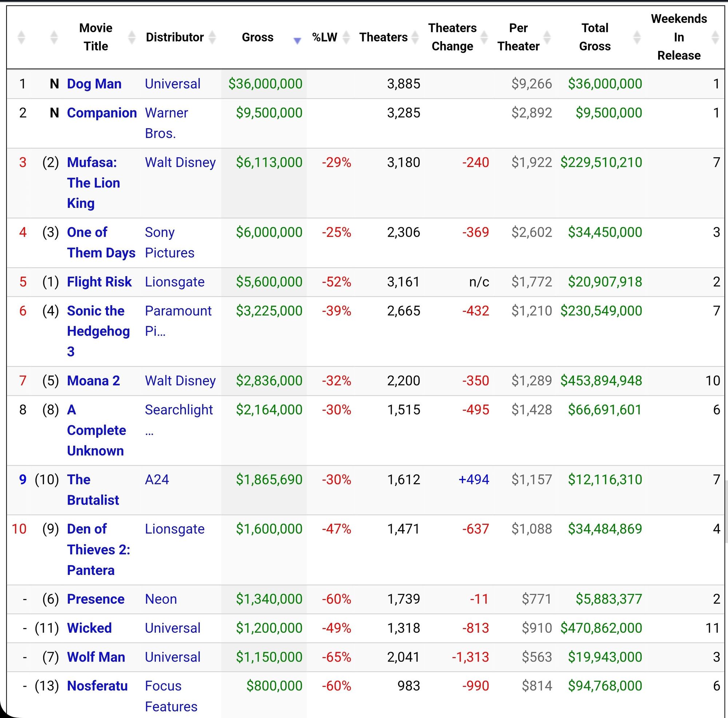
Task: Click the A24 distributor link
Action: tap(157, 480)
